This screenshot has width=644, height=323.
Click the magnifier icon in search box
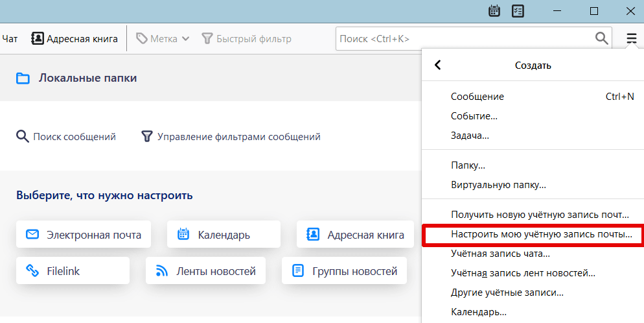pyautogui.click(x=602, y=38)
